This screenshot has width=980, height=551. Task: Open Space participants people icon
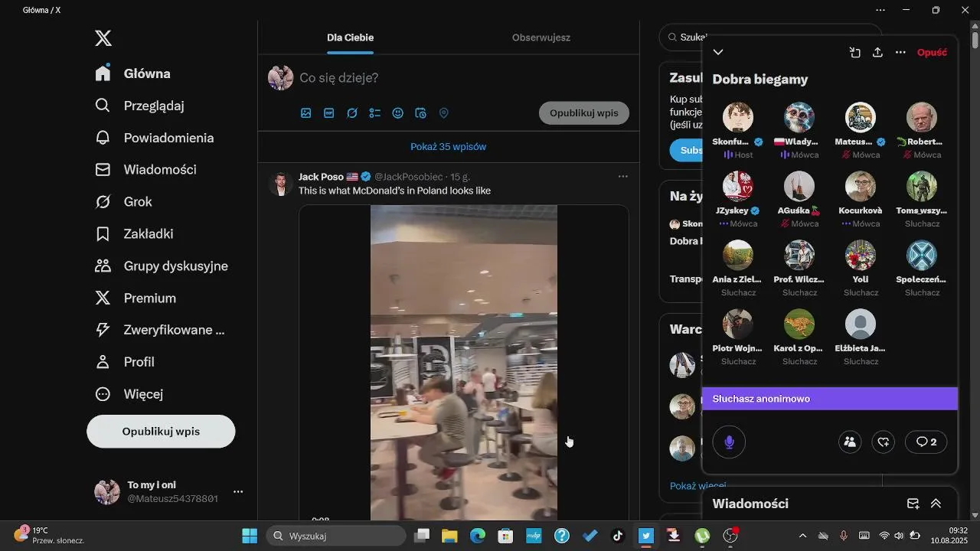point(850,442)
